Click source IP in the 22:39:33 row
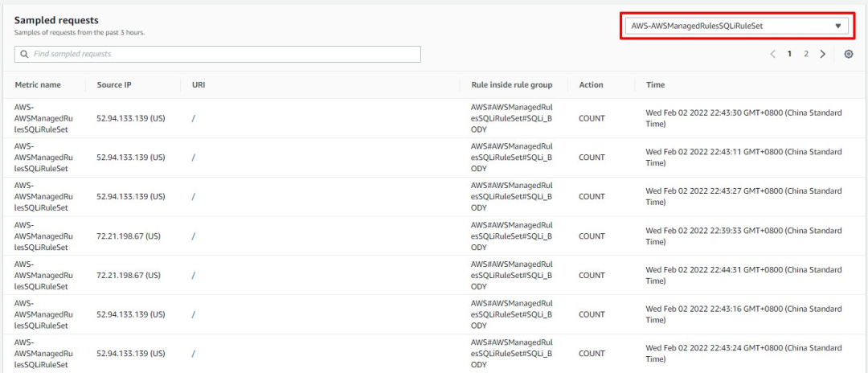This screenshot has height=373, width=868. [x=129, y=236]
